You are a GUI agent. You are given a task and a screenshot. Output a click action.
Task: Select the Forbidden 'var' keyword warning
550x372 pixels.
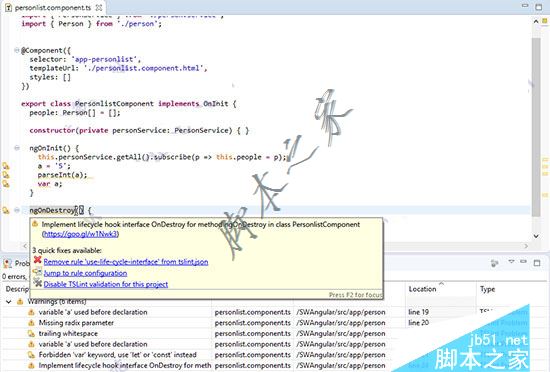(x=118, y=355)
